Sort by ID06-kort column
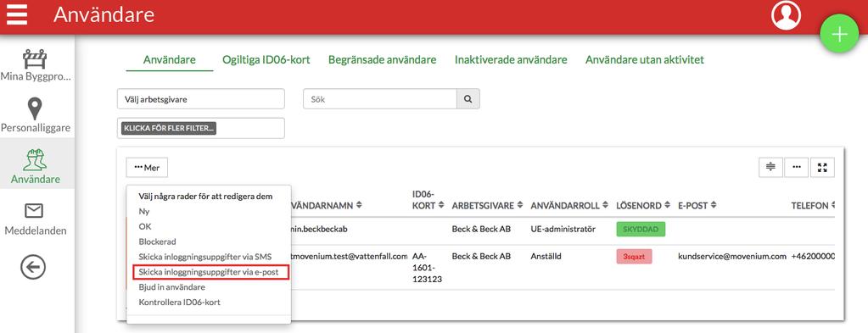 coord(428,200)
